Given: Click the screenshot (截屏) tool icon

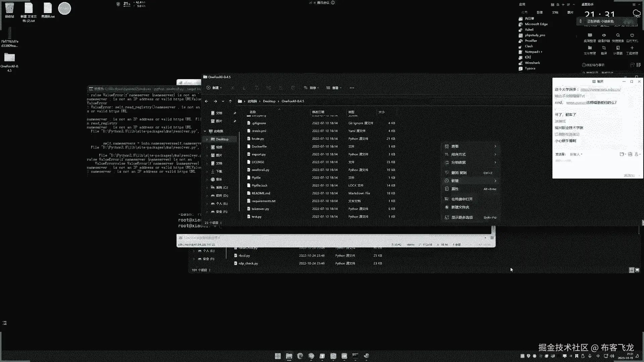Looking at the screenshot, I should tap(604, 48).
